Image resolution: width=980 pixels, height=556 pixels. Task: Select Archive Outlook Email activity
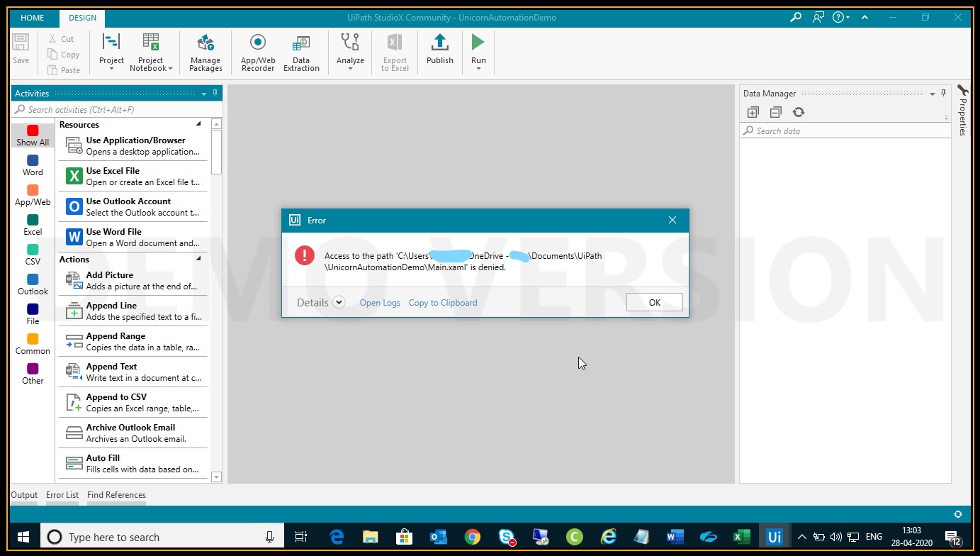(x=133, y=433)
